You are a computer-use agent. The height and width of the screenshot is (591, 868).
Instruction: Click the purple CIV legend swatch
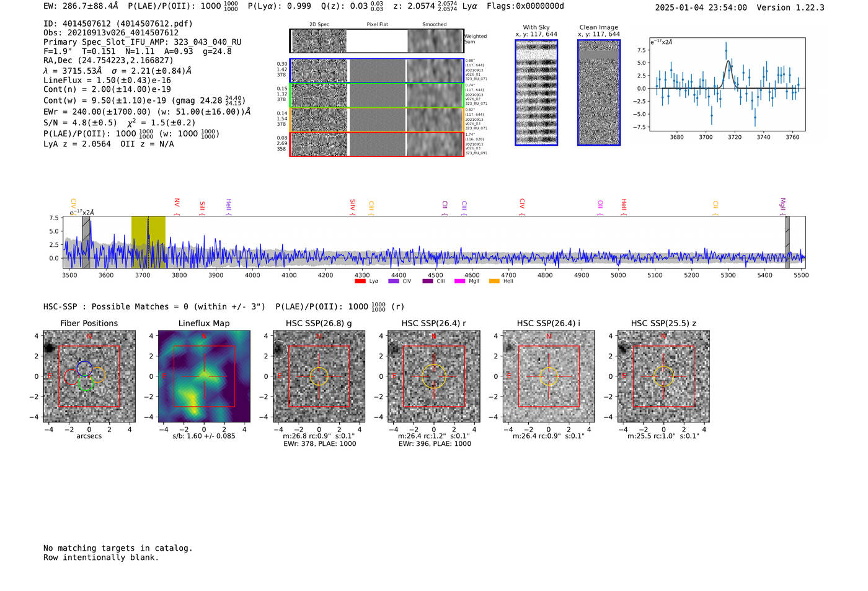coord(393,281)
